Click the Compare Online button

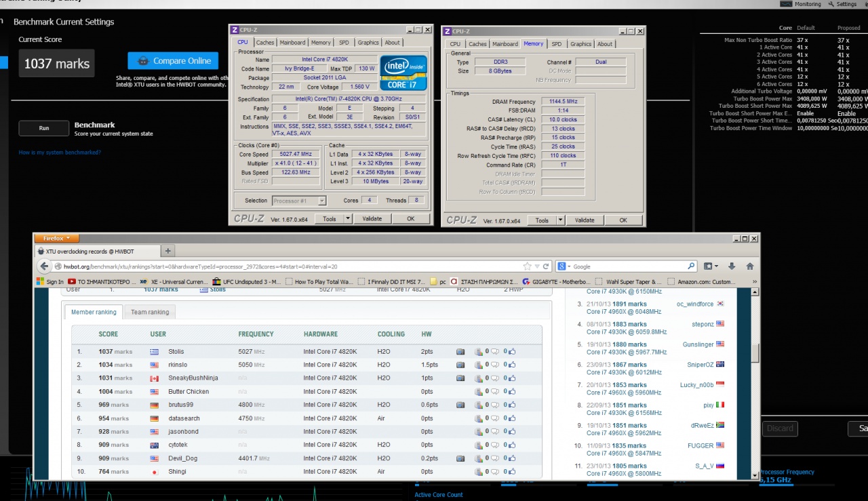tap(173, 61)
